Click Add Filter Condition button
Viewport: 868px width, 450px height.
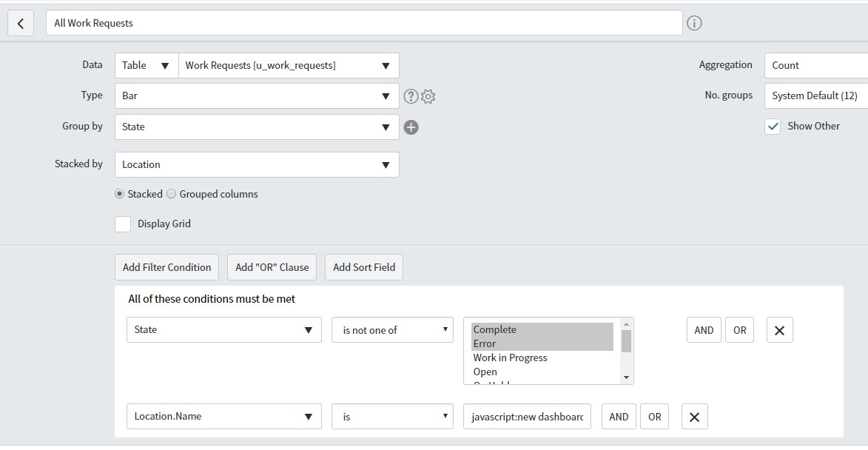(x=166, y=267)
